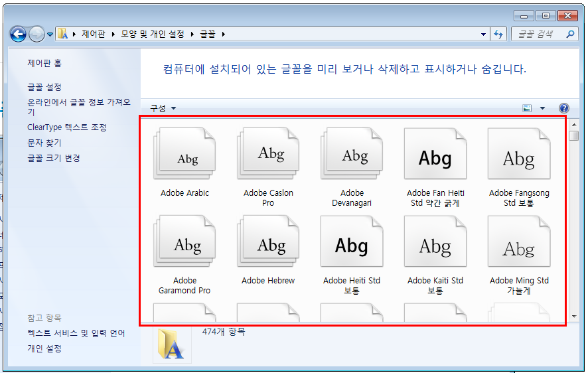
Task: Select the Adobe Garamond Pro font icon
Action: pos(184,242)
